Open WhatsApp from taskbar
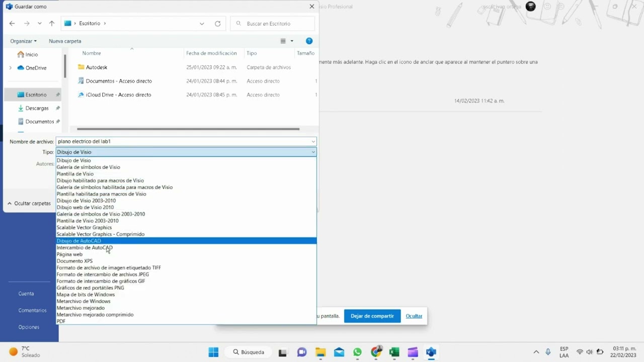The image size is (644, 362). 358,352
